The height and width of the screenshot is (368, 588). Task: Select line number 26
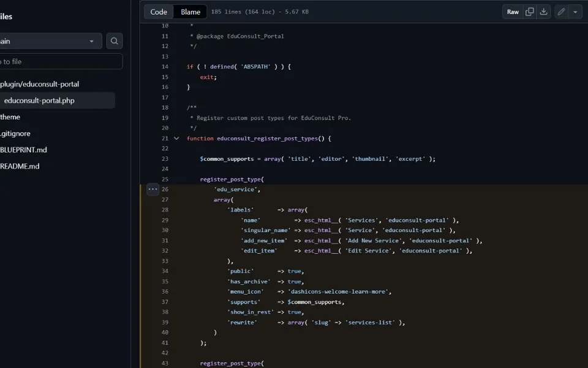165,190
